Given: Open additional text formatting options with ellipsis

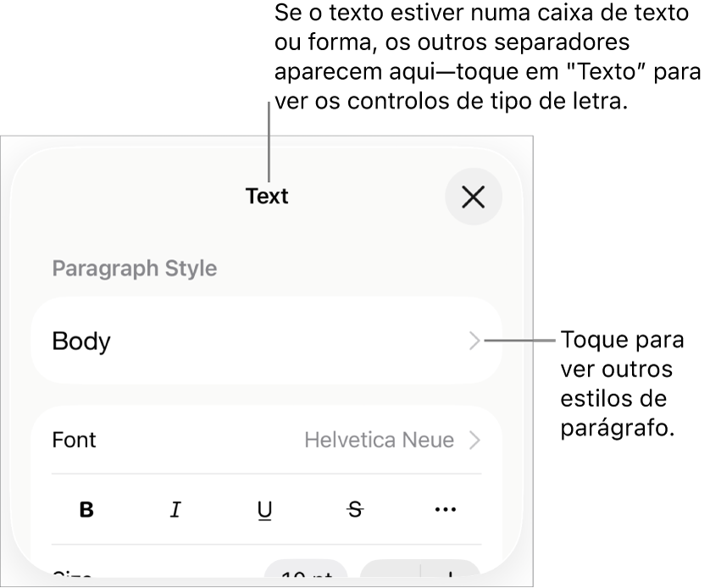Looking at the screenshot, I should click(x=445, y=509).
